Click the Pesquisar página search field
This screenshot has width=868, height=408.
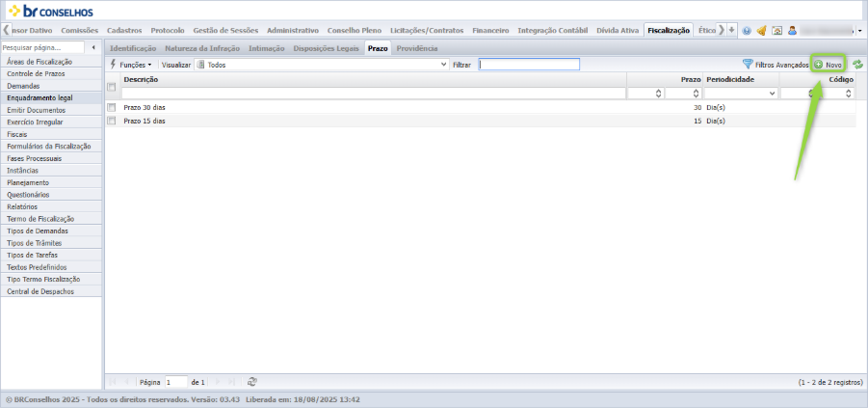click(x=42, y=47)
